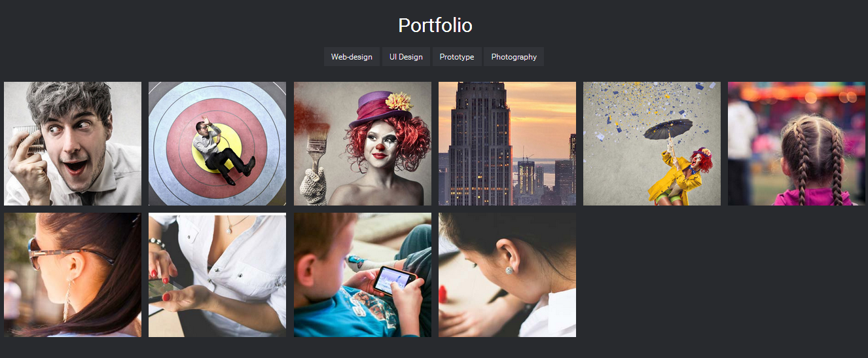Open the skyscraper at sunset thumbnail

pyautogui.click(x=507, y=143)
